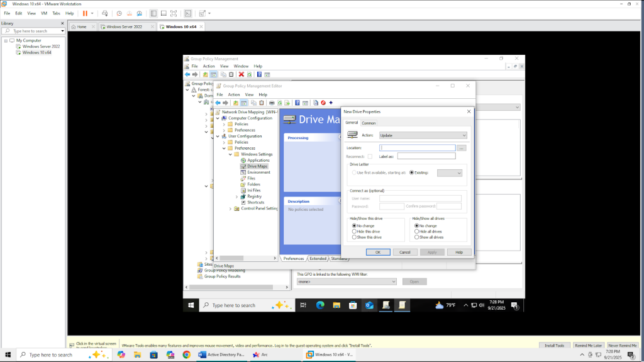Screen dimensions: 644x362
Task: Open the VM menu in VMware menu bar
Action: tap(44, 13)
